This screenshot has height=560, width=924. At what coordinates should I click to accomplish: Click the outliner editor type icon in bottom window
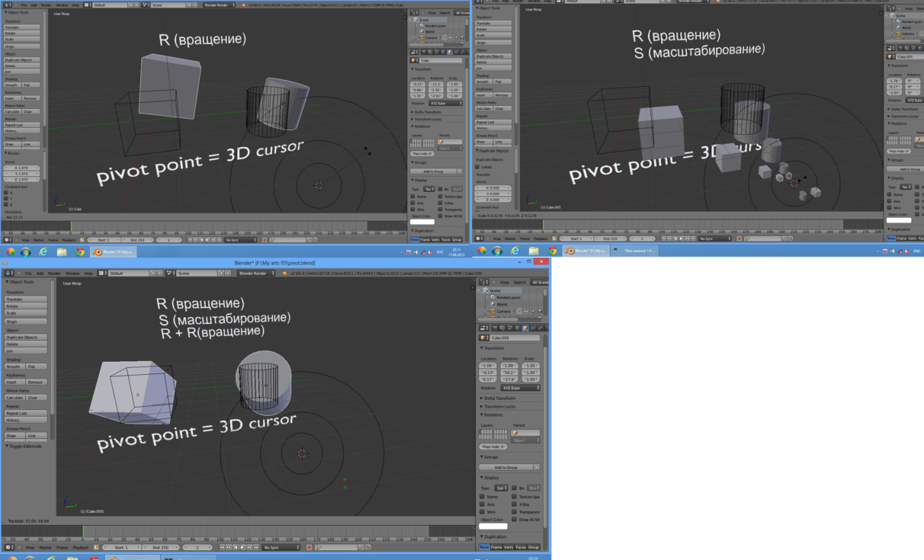click(x=483, y=282)
